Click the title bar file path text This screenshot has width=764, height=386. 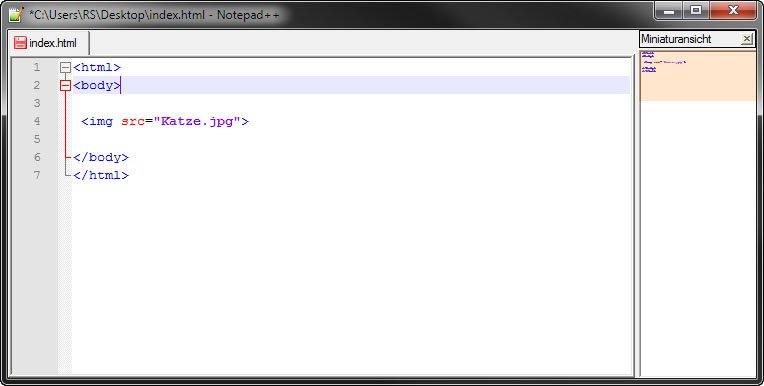click(x=154, y=15)
